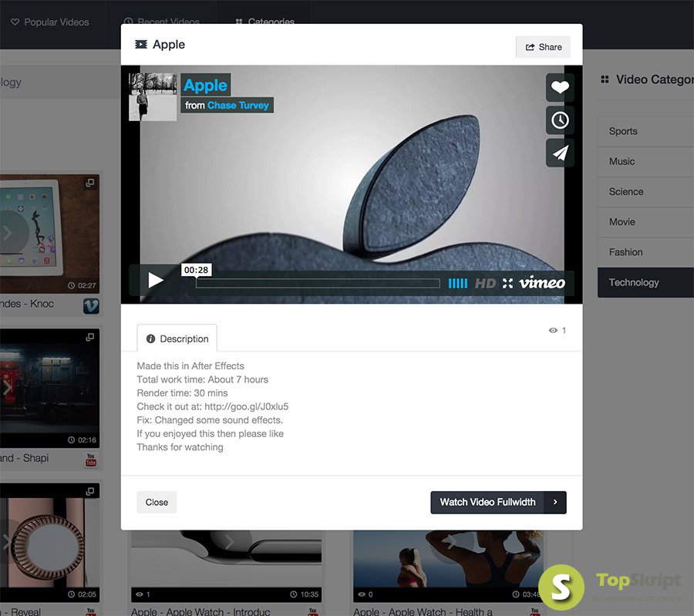694x616 pixels.
Task: Click the YouTube source icon beside the 'Shapi' title
Action: pos(91,459)
